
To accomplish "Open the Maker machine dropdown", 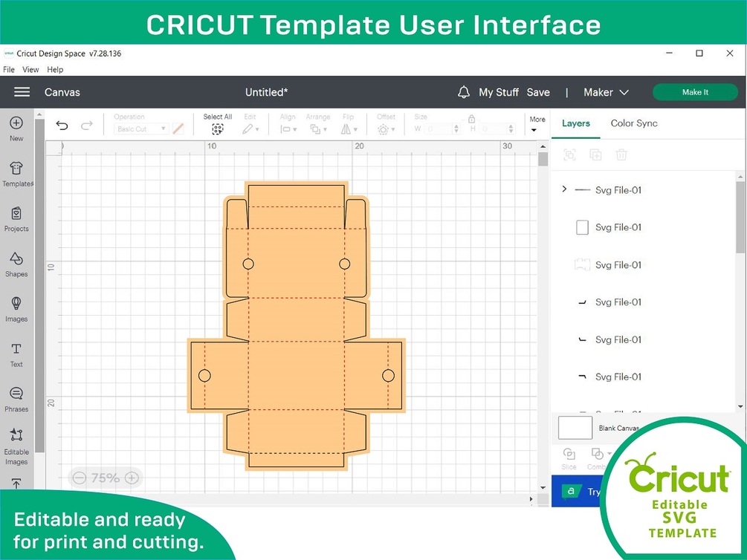I will 606,92.
